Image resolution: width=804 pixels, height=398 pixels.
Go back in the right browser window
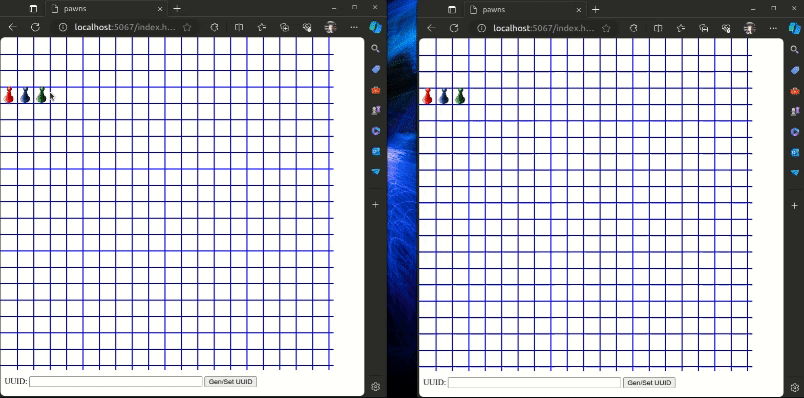tap(431, 28)
